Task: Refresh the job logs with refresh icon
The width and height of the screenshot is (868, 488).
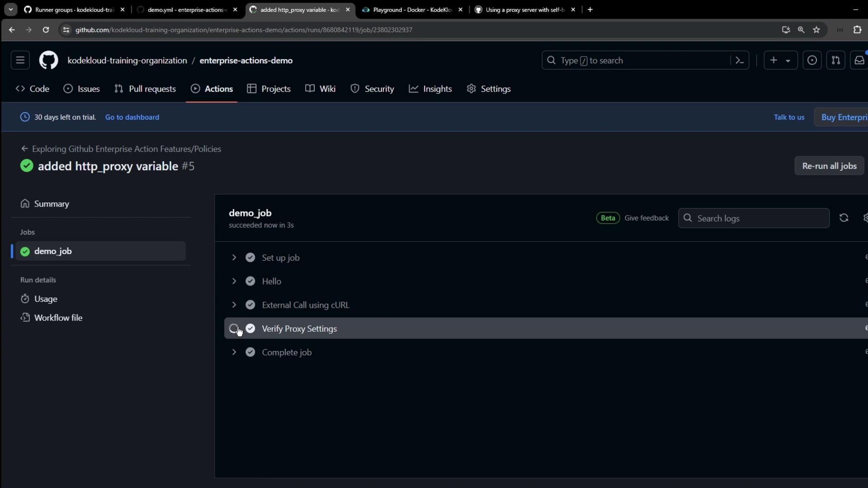Action: tap(844, 218)
